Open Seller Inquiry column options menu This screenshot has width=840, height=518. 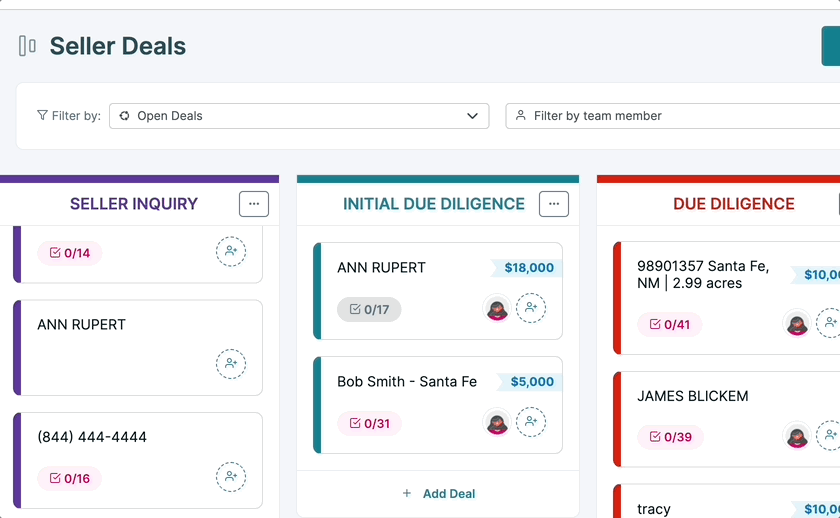pyautogui.click(x=254, y=204)
